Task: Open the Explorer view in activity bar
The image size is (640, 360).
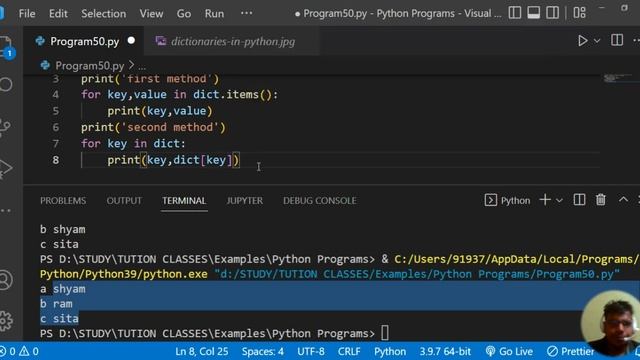Action: (6, 46)
